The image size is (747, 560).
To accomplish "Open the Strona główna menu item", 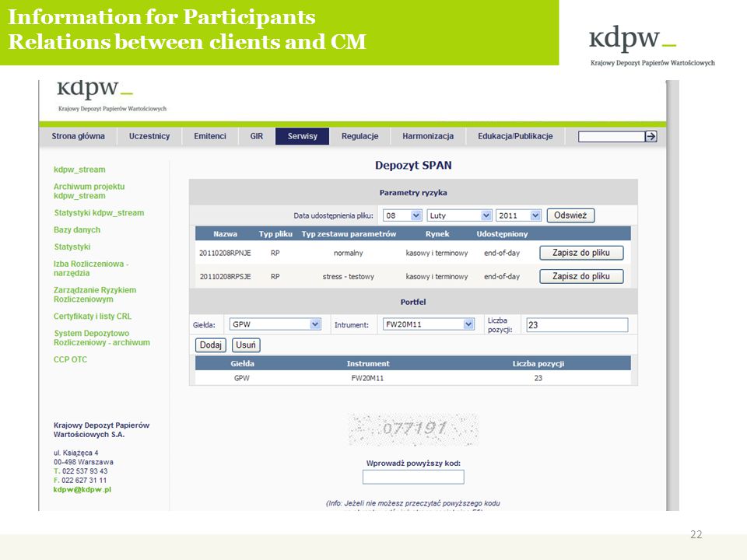I will pos(78,136).
